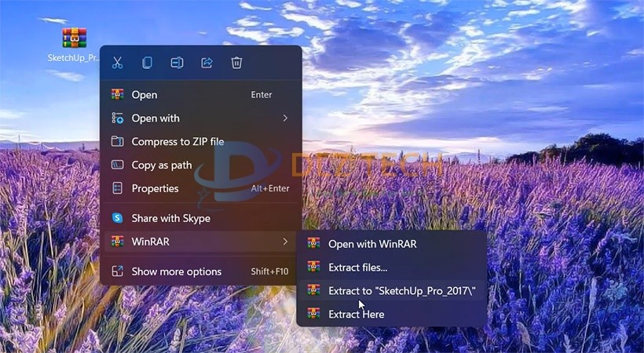Click the WinRAR icon beside Extract Here
The width and height of the screenshot is (644, 353).
click(314, 314)
